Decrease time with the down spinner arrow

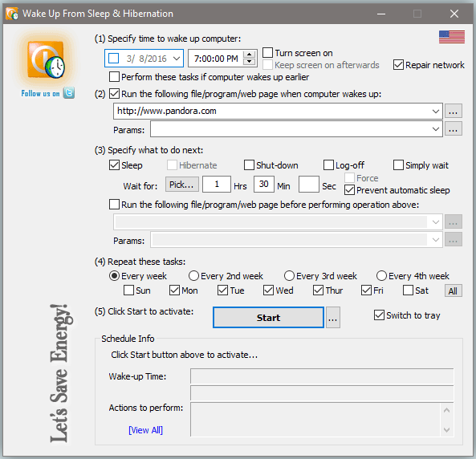[249, 62]
